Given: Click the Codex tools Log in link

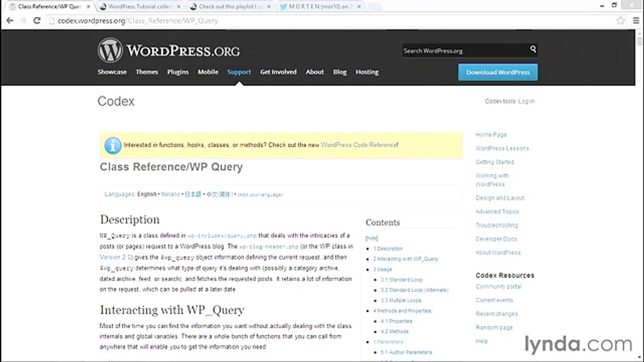Looking at the screenshot, I should pyautogui.click(x=526, y=102).
